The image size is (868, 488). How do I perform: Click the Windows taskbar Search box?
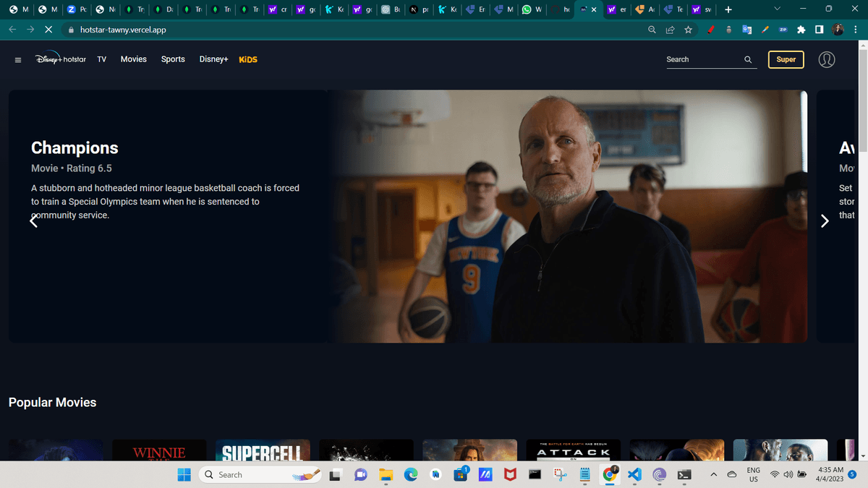pos(260,474)
